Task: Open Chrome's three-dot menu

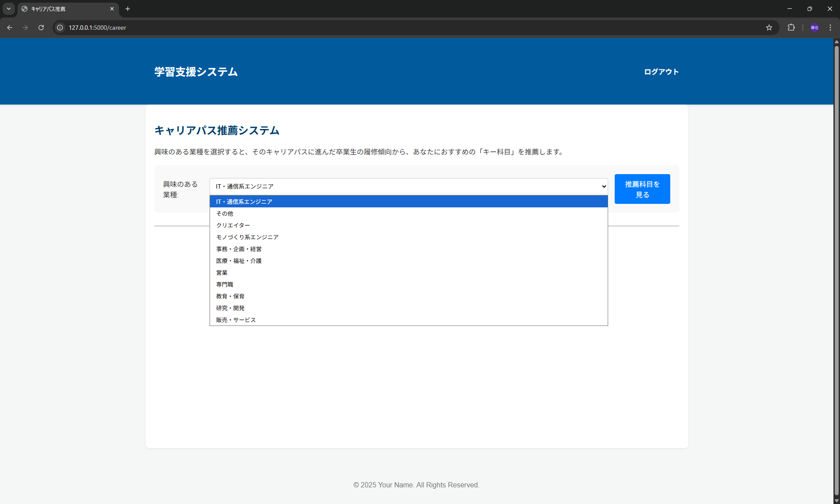Action: point(830,28)
